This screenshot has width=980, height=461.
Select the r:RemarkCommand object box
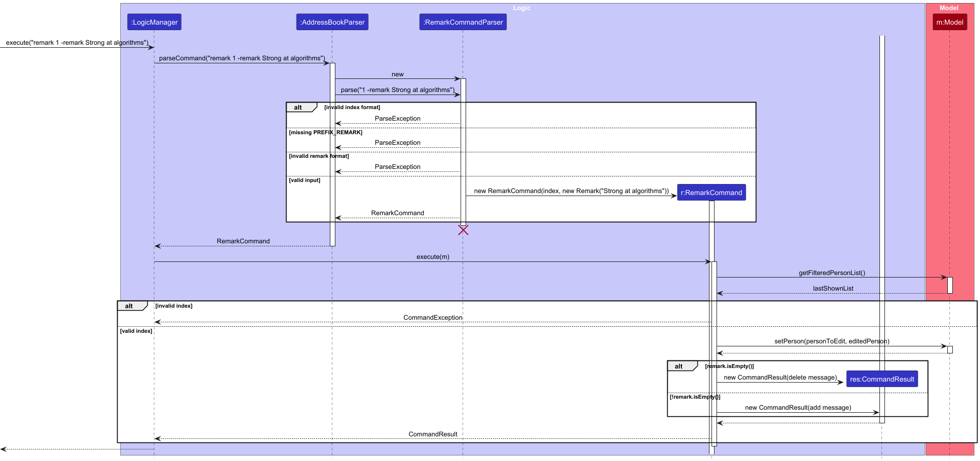tap(711, 192)
